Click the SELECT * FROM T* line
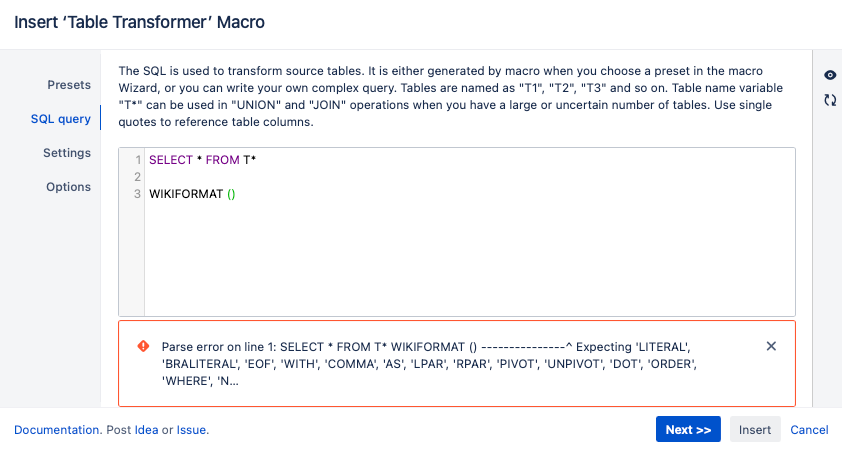This screenshot has height=449, width=842. click(x=203, y=160)
